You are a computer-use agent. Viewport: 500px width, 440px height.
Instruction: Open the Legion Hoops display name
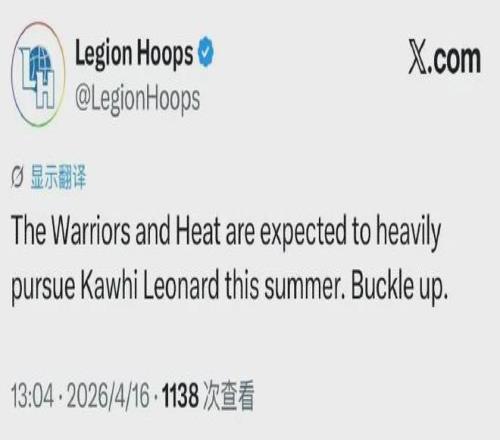point(134,53)
